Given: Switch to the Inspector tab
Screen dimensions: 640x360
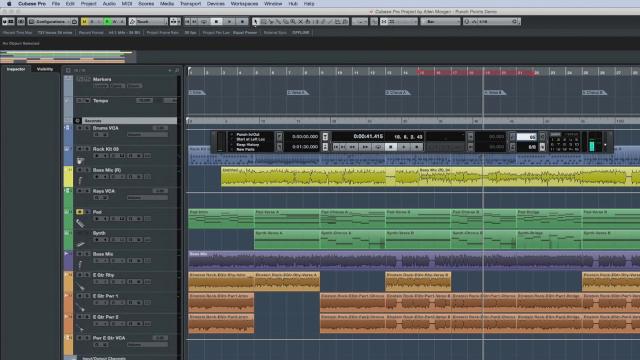Looking at the screenshot, I should 16,69.
